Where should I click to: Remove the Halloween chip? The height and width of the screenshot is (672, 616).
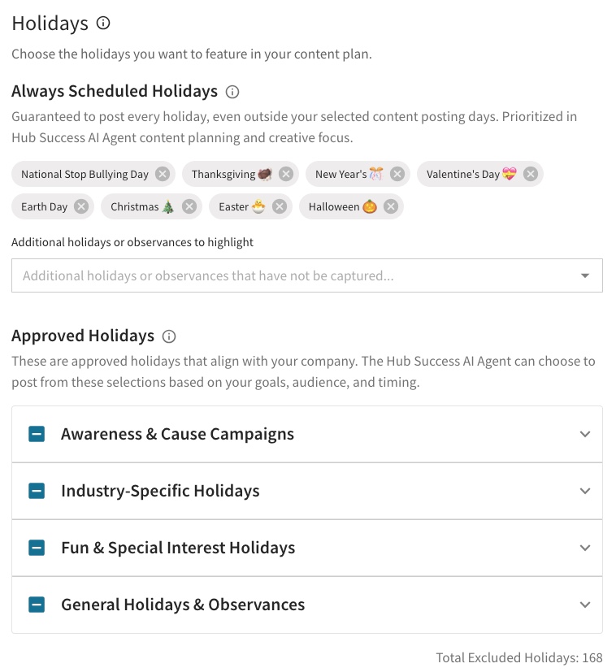[391, 206]
